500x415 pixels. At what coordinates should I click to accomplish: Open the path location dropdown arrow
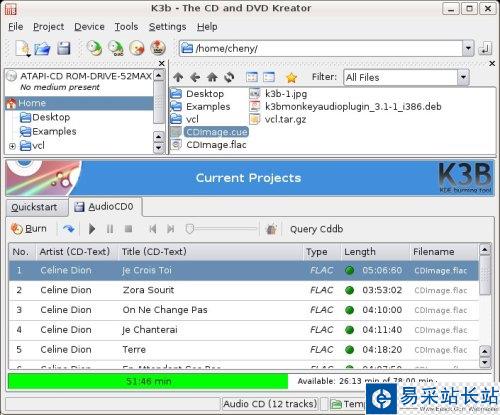click(x=468, y=49)
